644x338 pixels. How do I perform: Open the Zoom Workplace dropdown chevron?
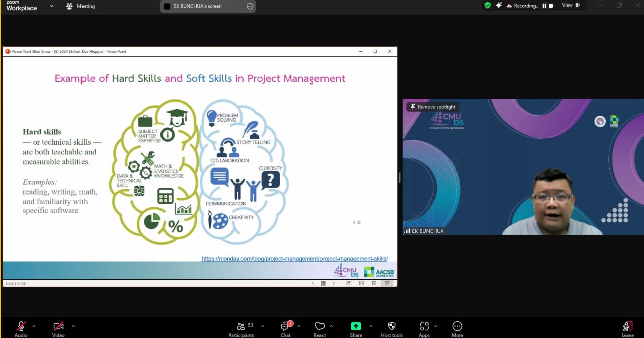pos(51,6)
